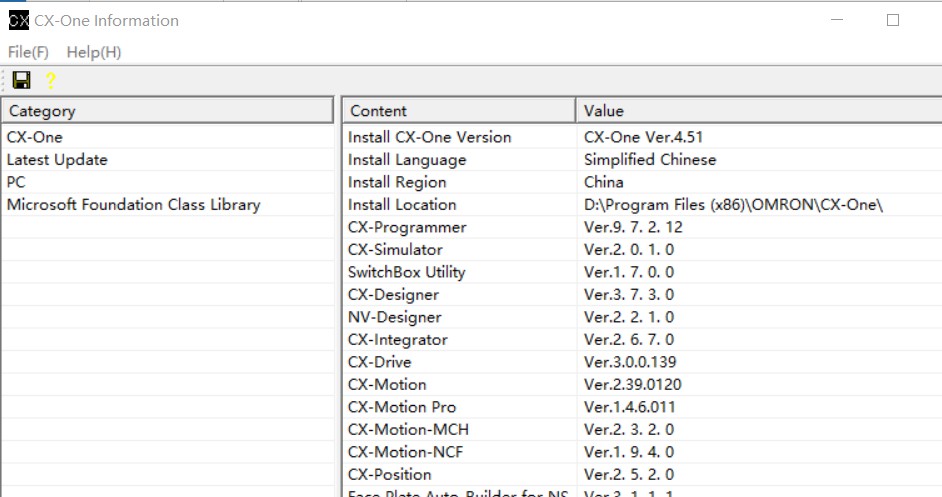The height and width of the screenshot is (497, 942).
Task: Select the CX-Simulator entry
Action: coord(395,250)
